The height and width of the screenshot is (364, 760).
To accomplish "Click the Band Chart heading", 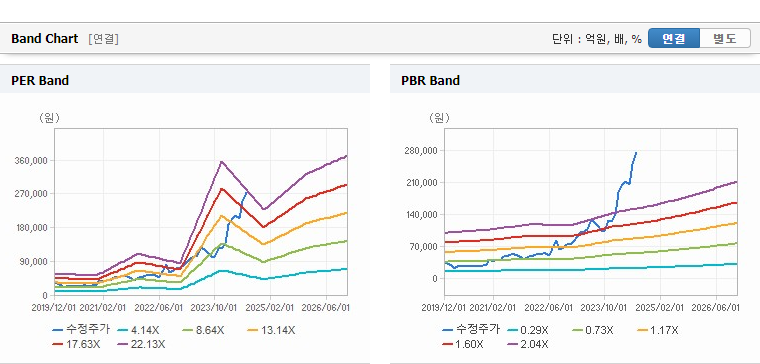I will pyautogui.click(x=45, y=39).
